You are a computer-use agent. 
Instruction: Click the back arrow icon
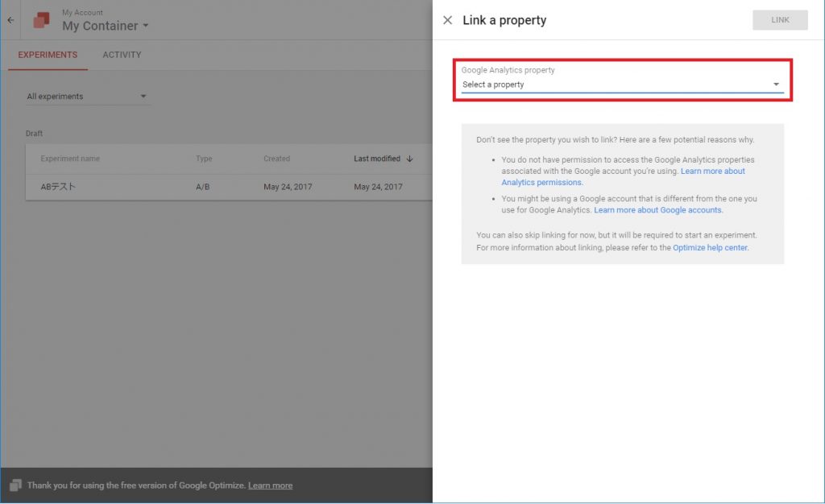pos(10,20)
